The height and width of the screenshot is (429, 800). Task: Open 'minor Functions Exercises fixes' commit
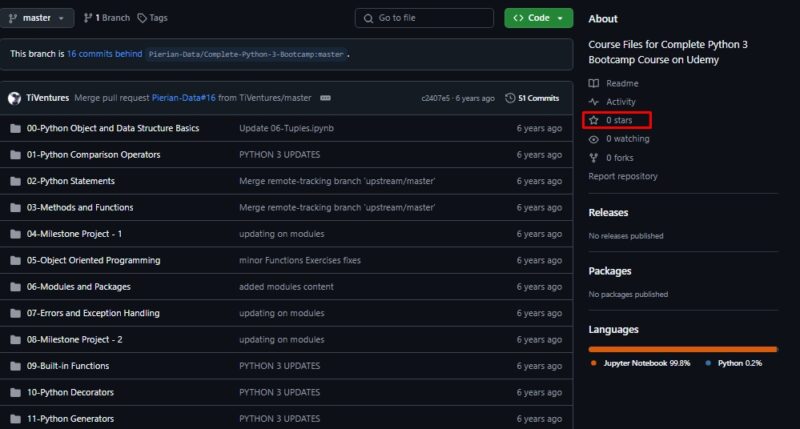[x=299, y=260]
